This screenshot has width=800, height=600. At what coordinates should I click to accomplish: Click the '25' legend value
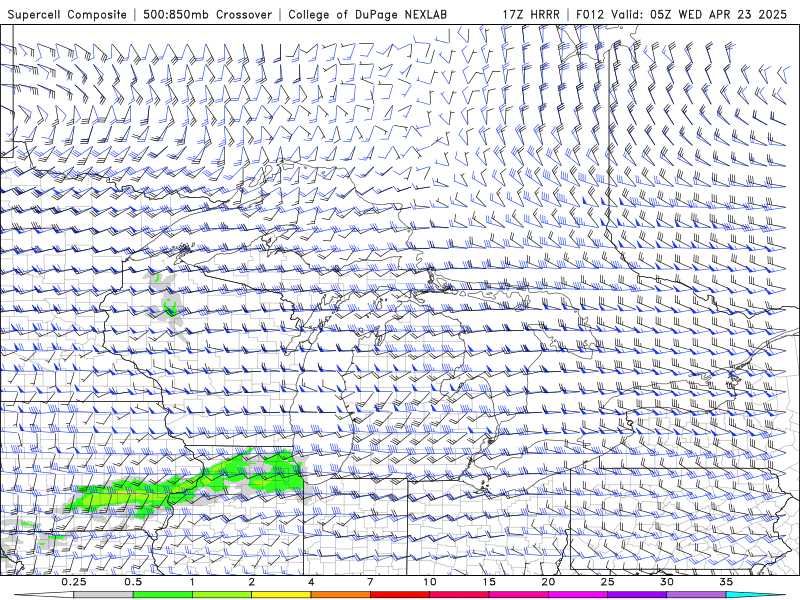[608, 582]
